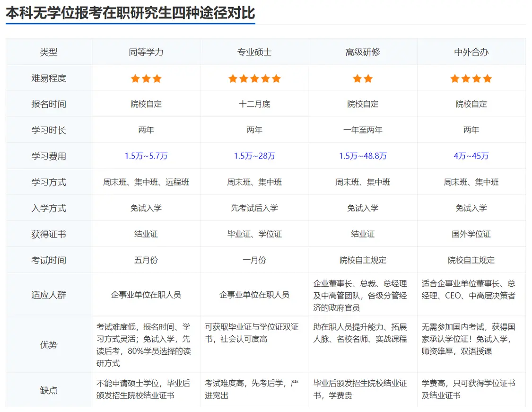Select the 先考试后入学 cell
The image size is (532, 412).
tap(254, 208)
